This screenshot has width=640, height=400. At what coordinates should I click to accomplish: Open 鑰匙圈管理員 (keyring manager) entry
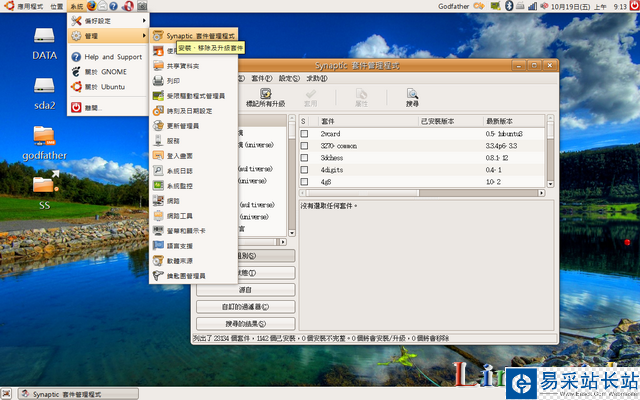point(193,276)
